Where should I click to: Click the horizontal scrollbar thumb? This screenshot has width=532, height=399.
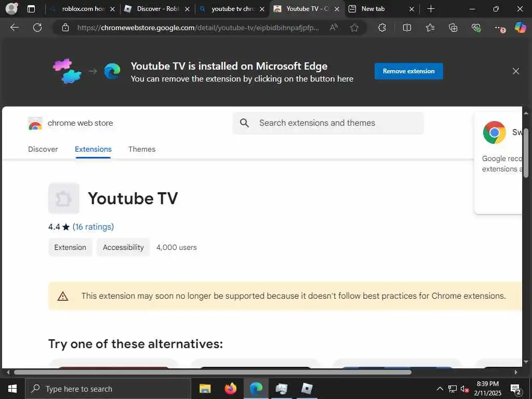(212, 372)
